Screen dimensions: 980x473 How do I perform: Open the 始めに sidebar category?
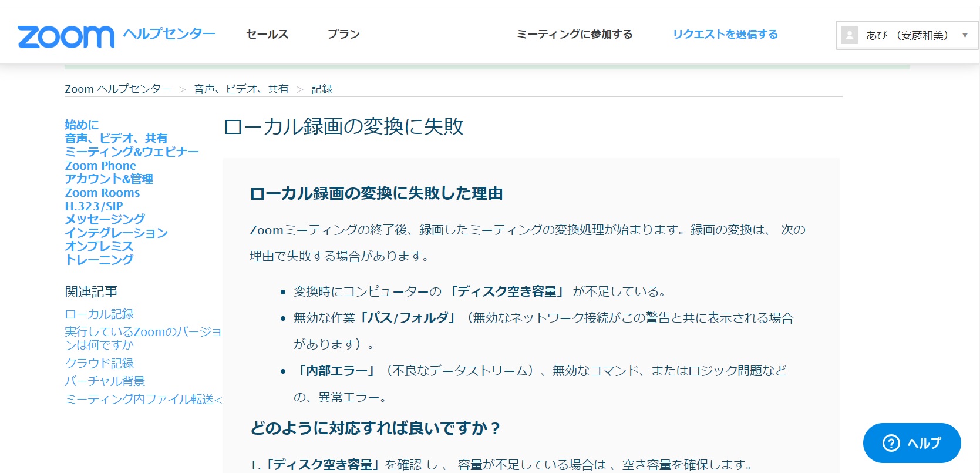82,125
